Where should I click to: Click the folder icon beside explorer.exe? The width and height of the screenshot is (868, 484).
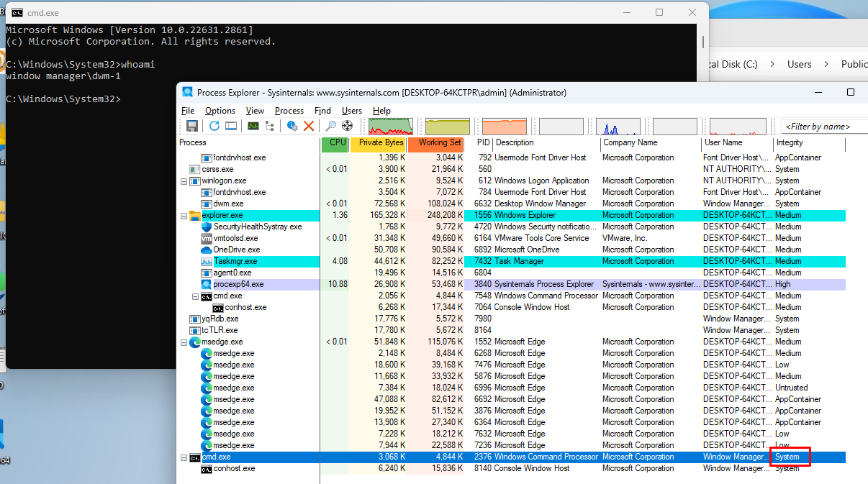pos(194,215)
